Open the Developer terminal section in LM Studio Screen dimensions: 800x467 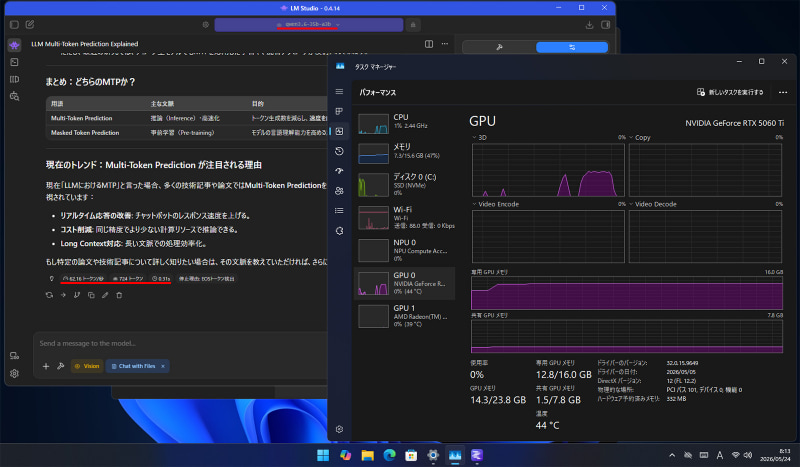[x=14, y=62]
